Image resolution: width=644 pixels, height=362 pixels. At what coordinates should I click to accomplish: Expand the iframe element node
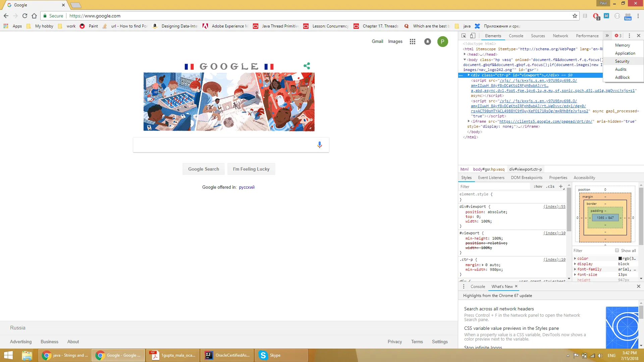(x=469, y=121)
